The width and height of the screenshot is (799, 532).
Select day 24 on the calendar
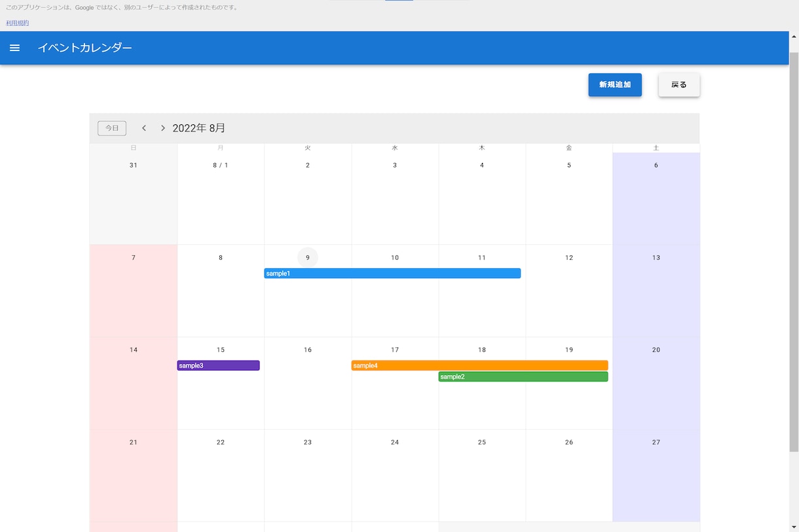pyautogui.click(x=395, y=442)
